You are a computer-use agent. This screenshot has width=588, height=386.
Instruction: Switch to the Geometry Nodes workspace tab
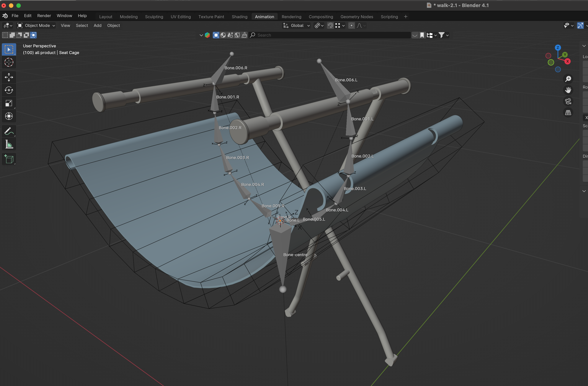coord(357,17)
